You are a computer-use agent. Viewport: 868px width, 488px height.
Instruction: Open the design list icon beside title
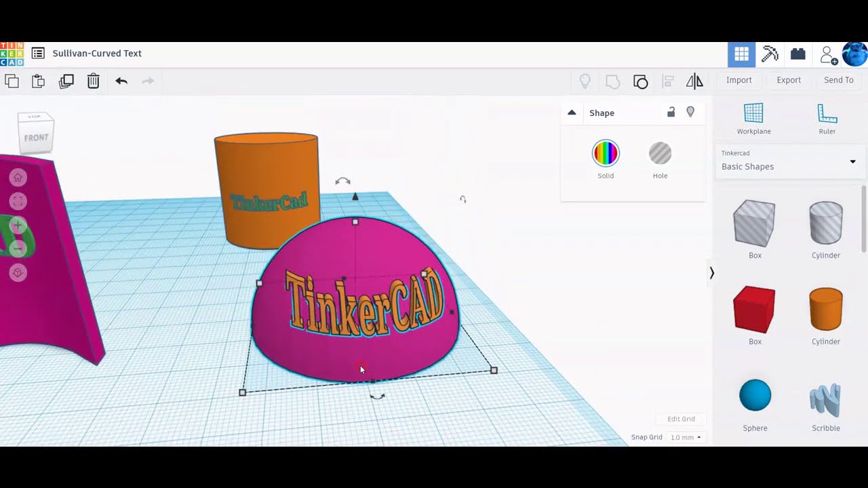pyautogui.click(x=38, y=53)
